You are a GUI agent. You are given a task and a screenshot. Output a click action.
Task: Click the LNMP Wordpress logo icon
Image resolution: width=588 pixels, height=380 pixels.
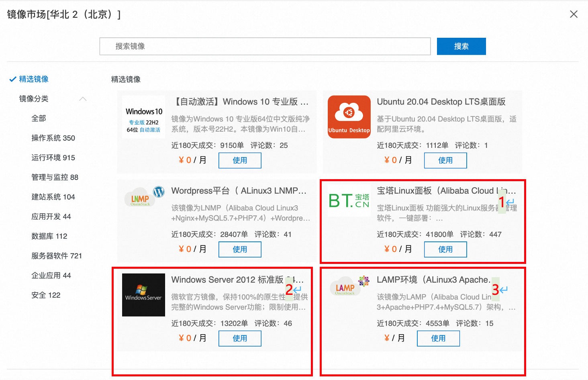[145, 196]
